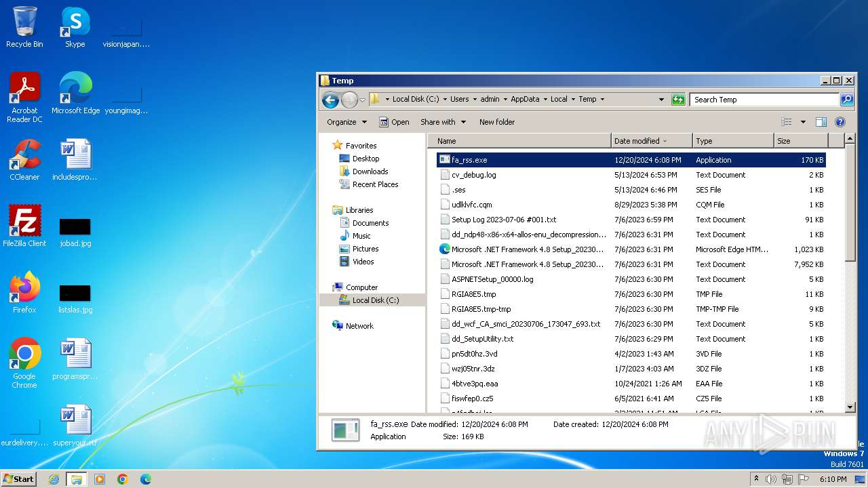
Task: Sort by Type column header
Action: click(x=733, y=141)
